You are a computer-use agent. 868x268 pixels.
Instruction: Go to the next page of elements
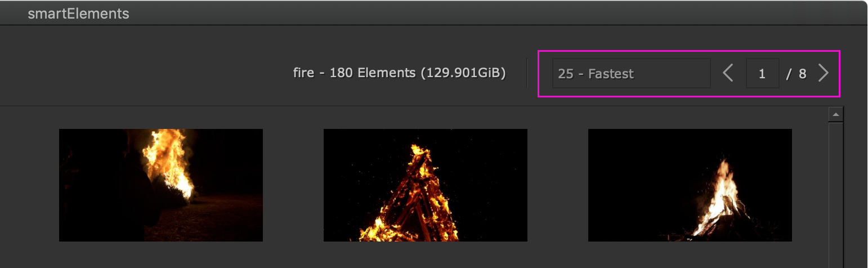tap(823, 73)
